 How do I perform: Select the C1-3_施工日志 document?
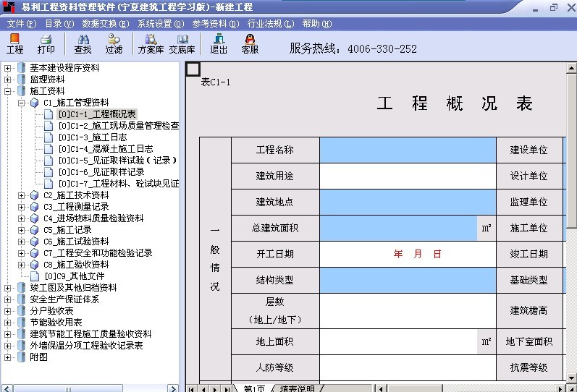(x=92, y=137)
